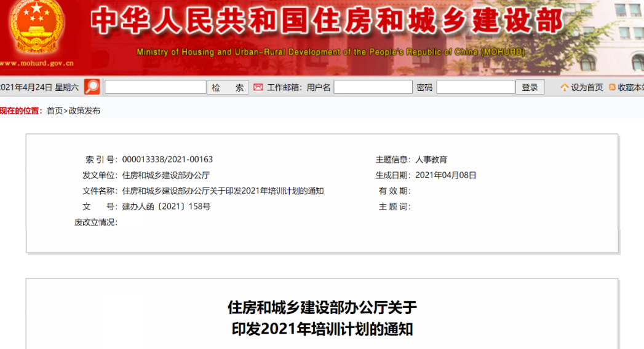Open the 设为首页 link
Screen dimensions: 644x349
pos(587,87)
